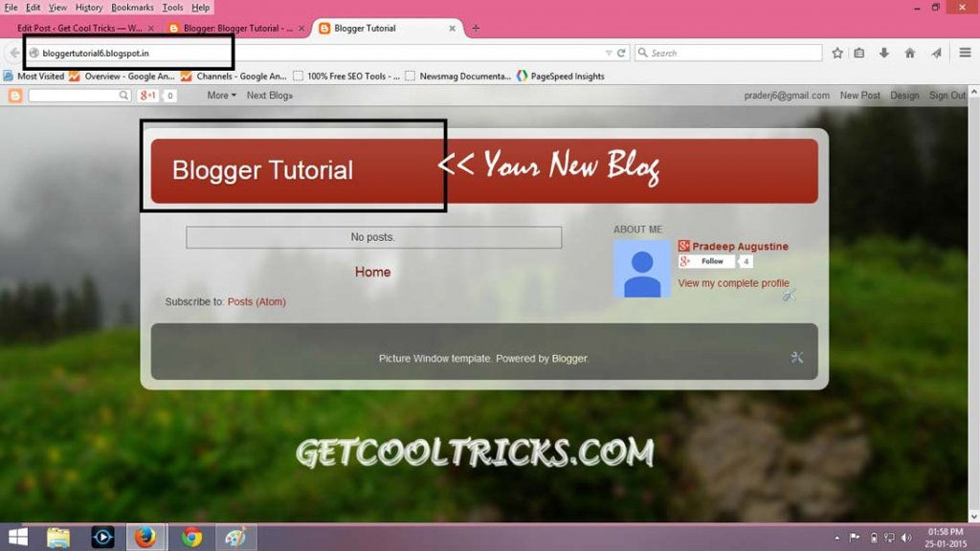Expand the More dropdown in navbar

pyautogui.click(x=221, y=96)
